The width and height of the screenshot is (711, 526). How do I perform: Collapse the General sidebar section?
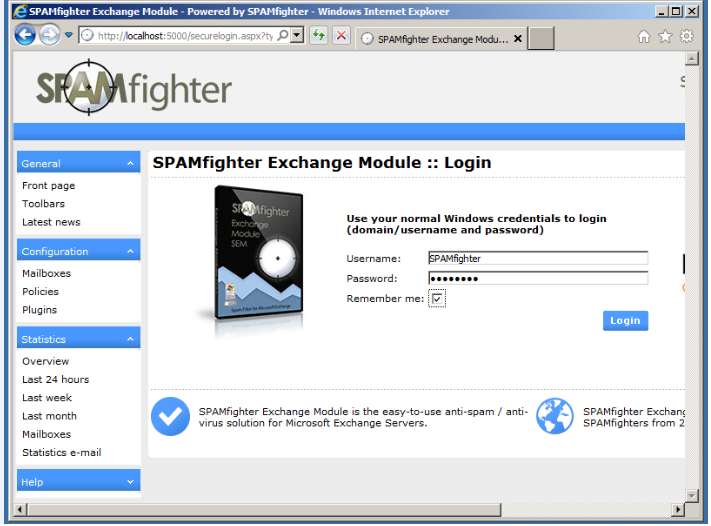[131, 164]
